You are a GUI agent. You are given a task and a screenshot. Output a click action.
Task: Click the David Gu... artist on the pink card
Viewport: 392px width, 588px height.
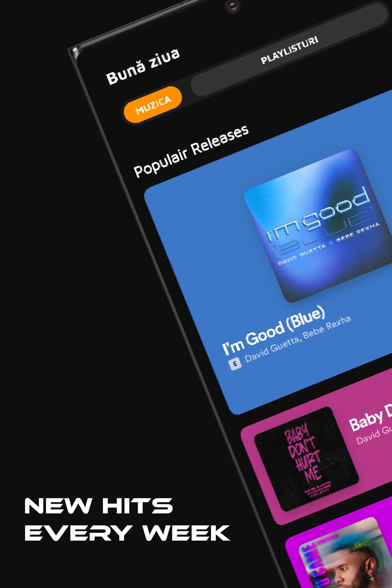click(x=374, y=438)
